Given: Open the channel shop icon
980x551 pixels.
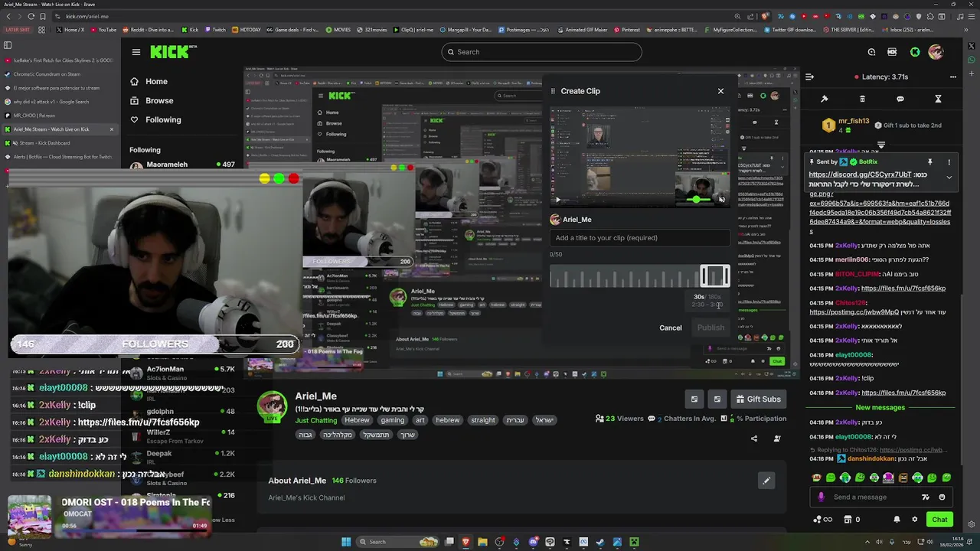Looking at the screenshot, I should [848, 520].
